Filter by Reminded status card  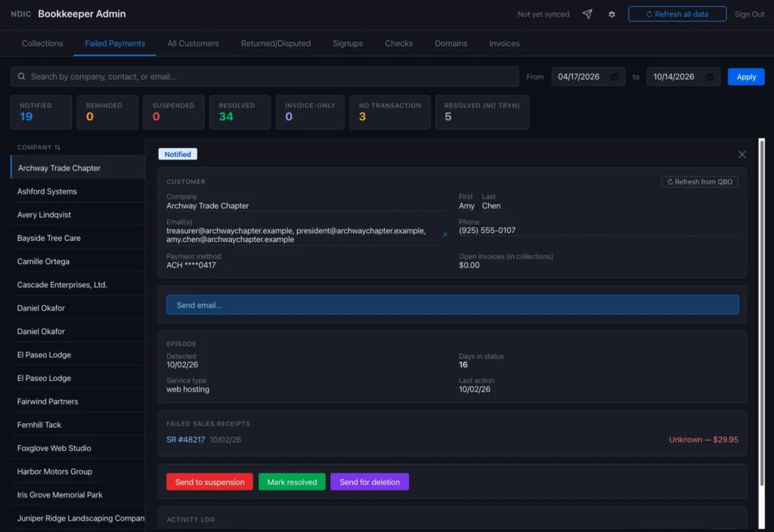[x=107, y=112]
